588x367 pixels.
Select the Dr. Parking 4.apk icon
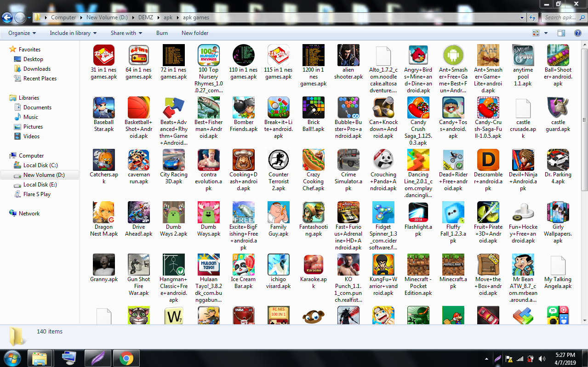click(x=558, y=160)
